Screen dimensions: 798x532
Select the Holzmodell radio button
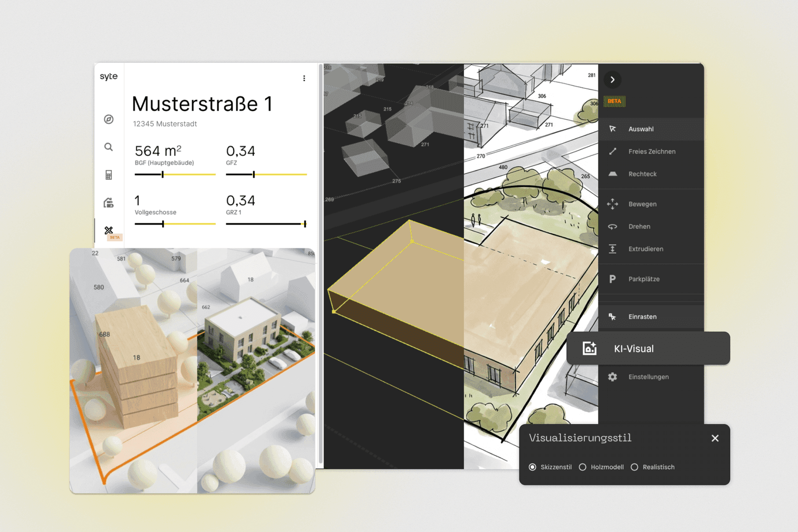point(583,467)
